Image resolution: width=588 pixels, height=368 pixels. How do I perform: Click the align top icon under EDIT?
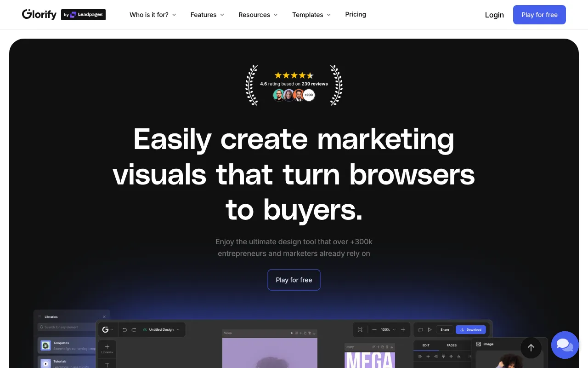(x=443, y=356)
